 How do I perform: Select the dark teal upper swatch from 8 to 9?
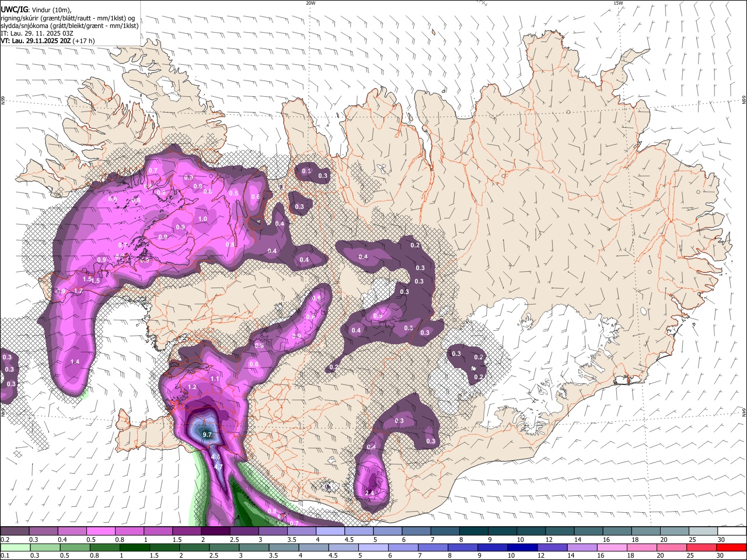[473, 531]
